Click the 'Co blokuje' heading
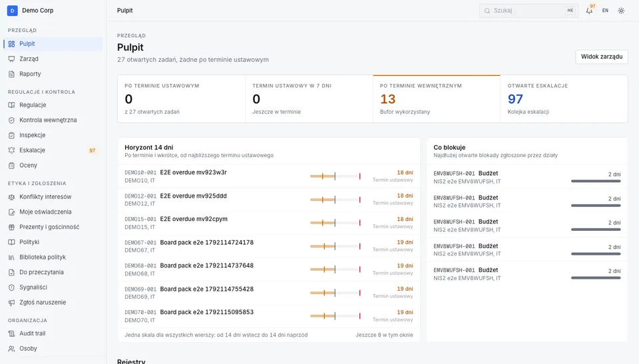 pos(449,148)
